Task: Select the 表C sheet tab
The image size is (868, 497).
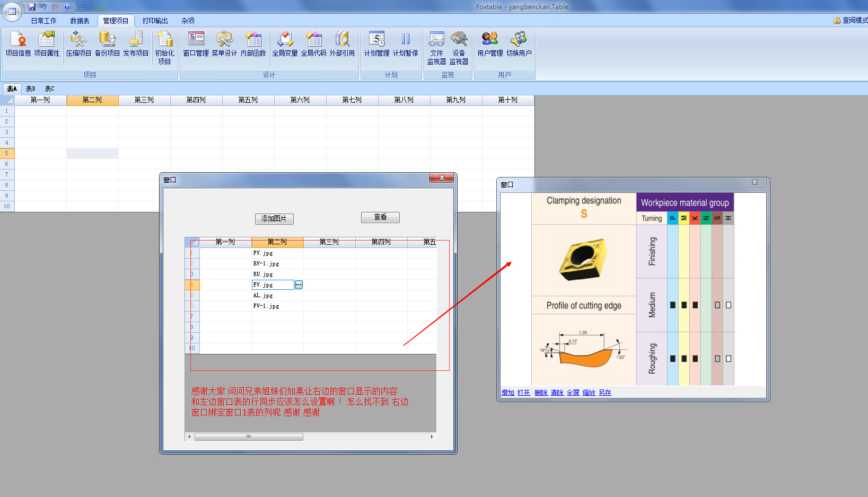Action: click(x=49, y=88)
